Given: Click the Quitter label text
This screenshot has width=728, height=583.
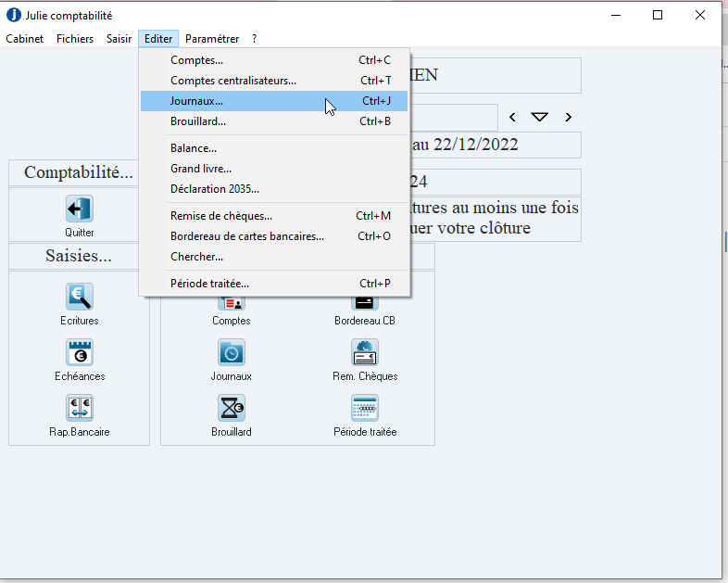Looking at the screenshot, I should coord(80,233).
